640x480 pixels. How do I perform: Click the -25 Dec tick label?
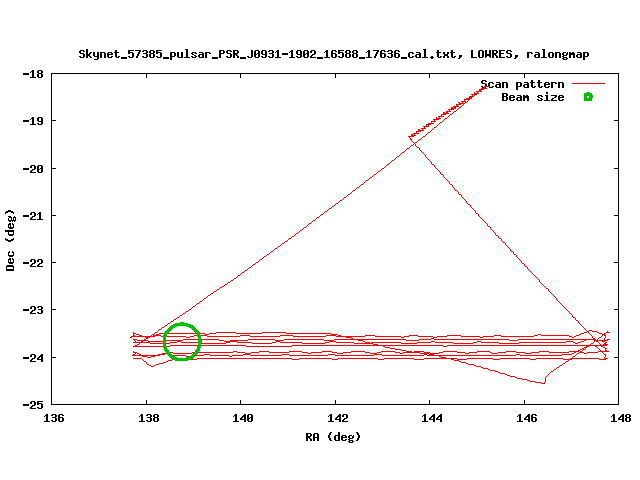pos(33,405)
